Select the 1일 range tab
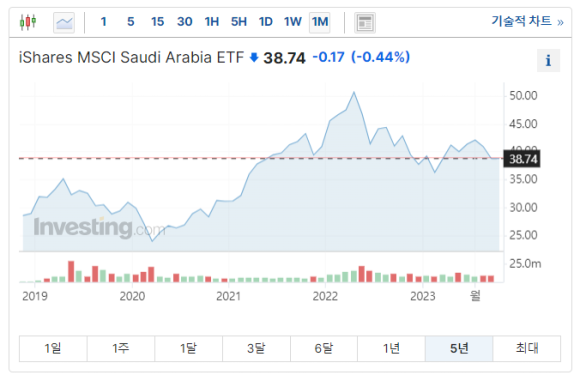This screenshot has width=580, height=381. coord(53,348)
